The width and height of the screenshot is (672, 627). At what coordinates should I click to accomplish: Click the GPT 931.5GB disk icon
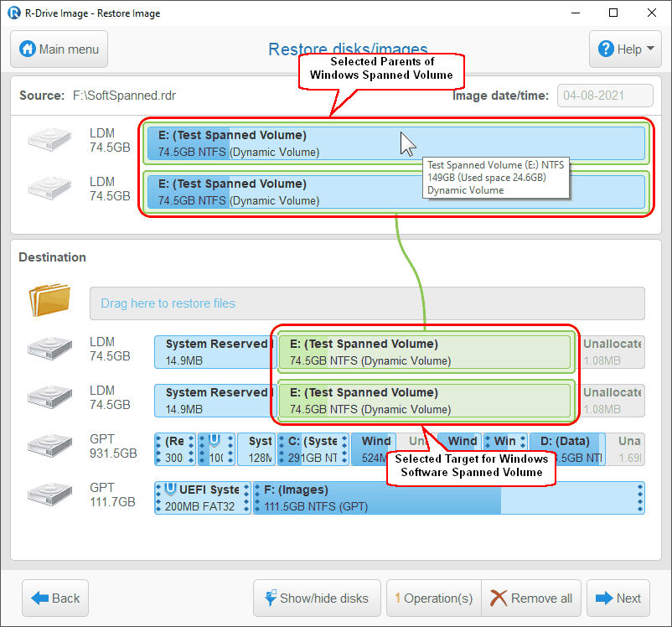pyautogui.click(x=49, y=446)
